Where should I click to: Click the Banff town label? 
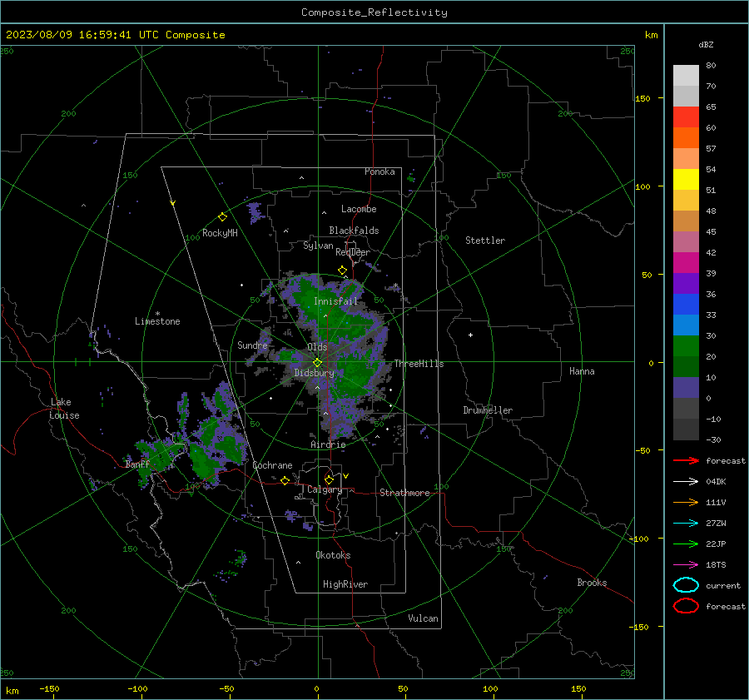tap(137, 464)
